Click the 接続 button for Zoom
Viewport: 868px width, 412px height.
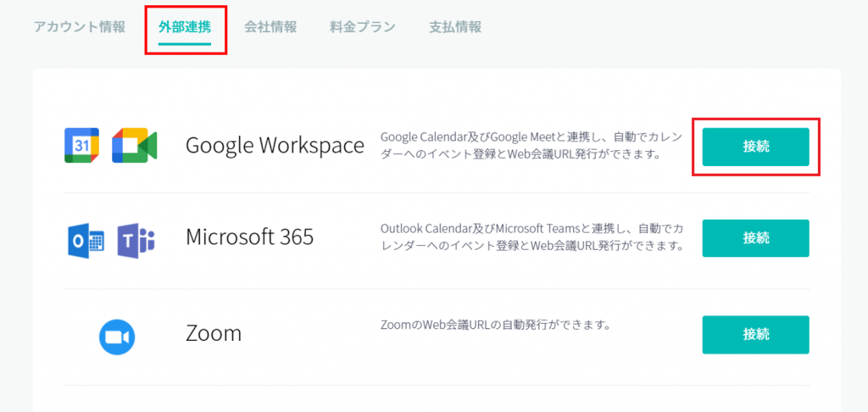click(755, 334)
